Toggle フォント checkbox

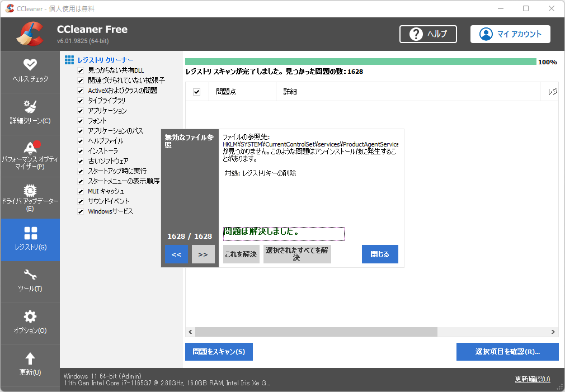(81, 121)
